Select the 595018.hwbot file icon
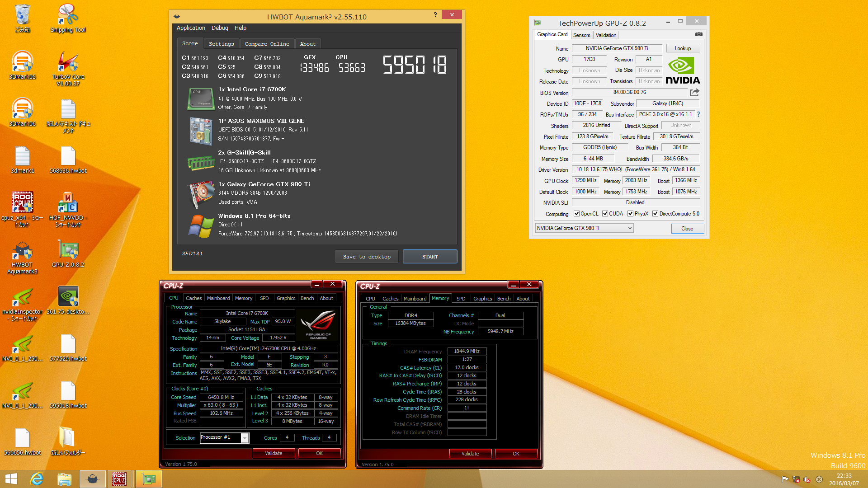Image resolution: width=868 pixels, height=488 pixels. point(68,395)
